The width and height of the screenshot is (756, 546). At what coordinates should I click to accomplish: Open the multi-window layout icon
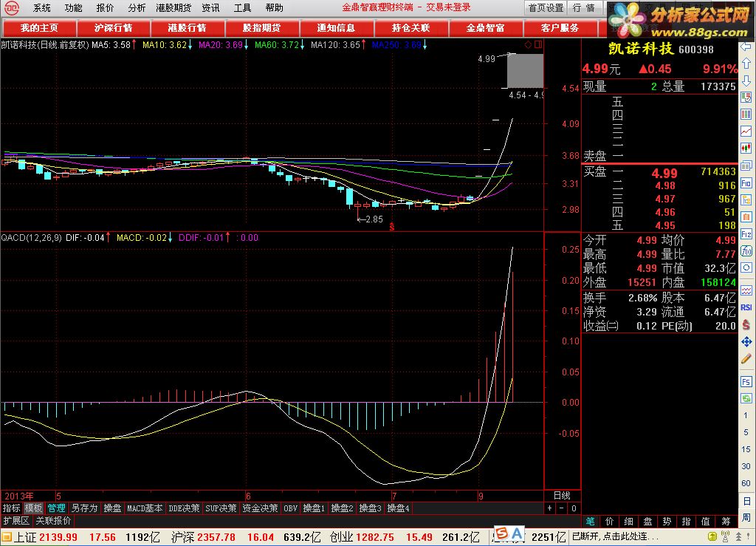tap(746, 166)
